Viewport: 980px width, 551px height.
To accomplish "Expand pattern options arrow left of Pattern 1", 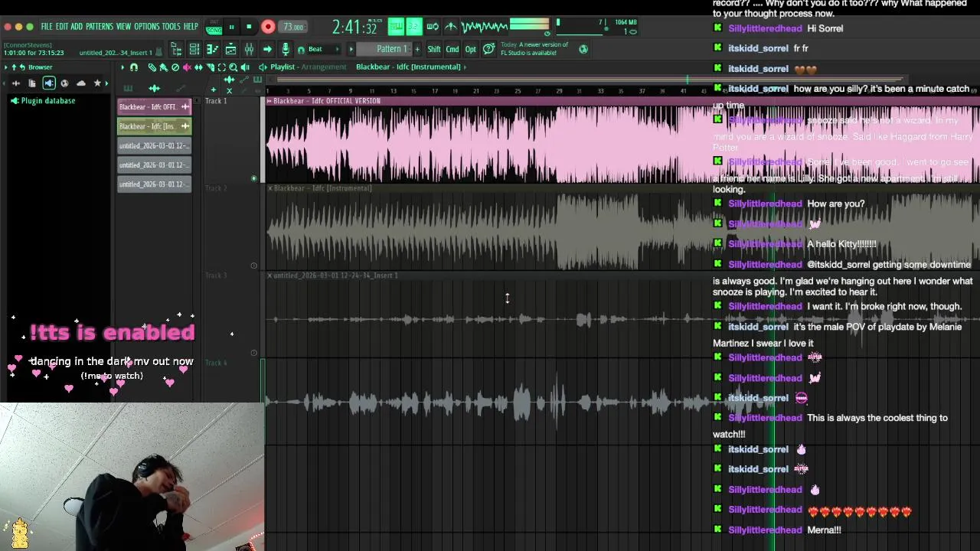I will coord(351,49).
